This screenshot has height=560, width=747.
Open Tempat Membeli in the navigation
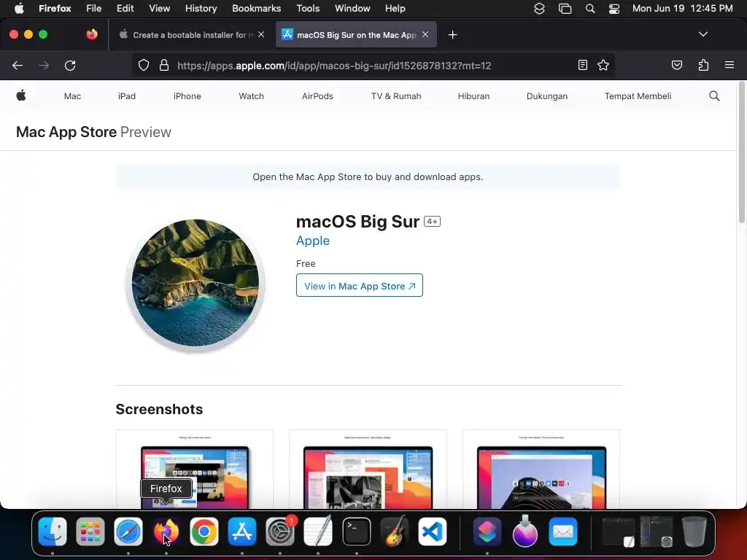pyautogui.click(x=638, y=96)
